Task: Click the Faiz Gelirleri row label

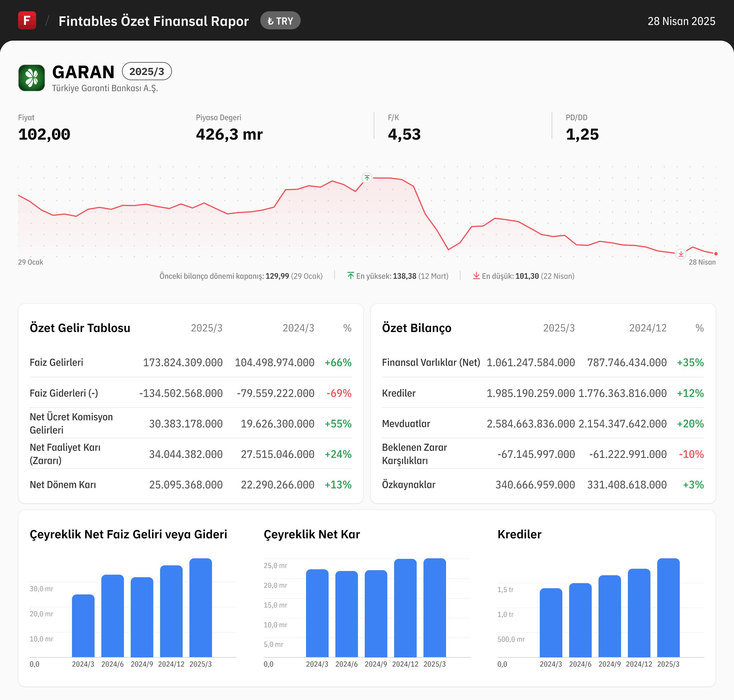Action: pyautogui.click(x=56, y=362)
